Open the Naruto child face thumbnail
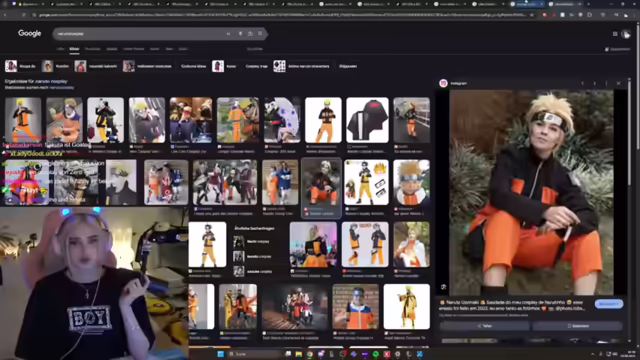The image size is (640, 360). pyautogui.click(x=411, y=182)
